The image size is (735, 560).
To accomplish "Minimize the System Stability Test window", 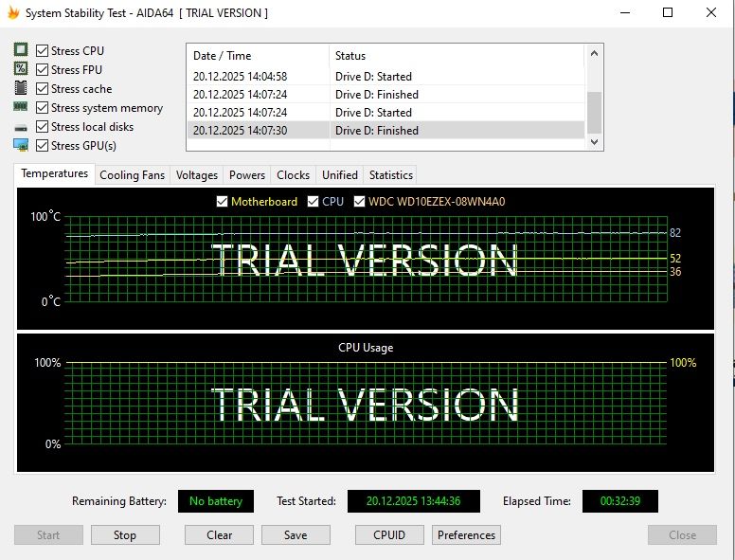I will 625,12.
